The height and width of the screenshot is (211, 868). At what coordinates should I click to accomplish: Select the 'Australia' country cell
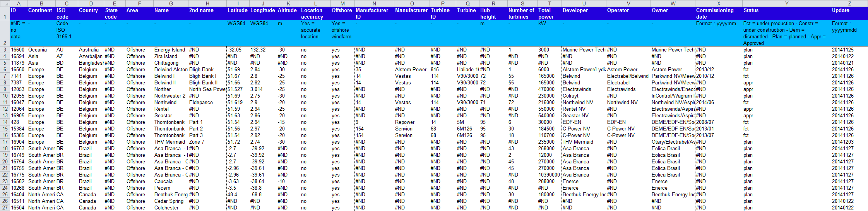coord(91,50)
